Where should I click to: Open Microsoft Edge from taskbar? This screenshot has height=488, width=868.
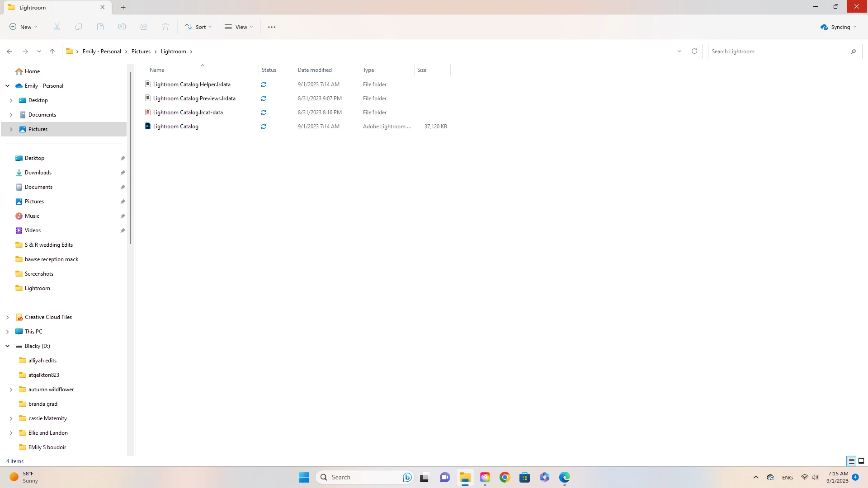565,477
